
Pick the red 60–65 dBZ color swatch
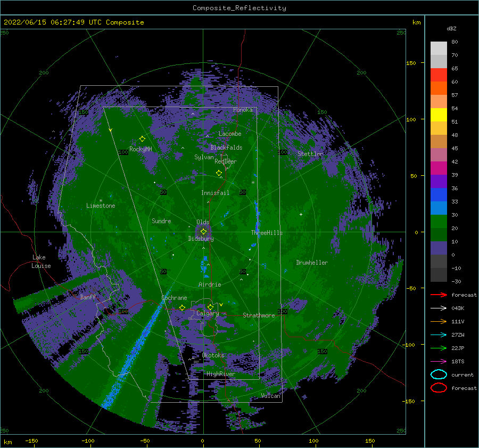(x=439, y=75)
